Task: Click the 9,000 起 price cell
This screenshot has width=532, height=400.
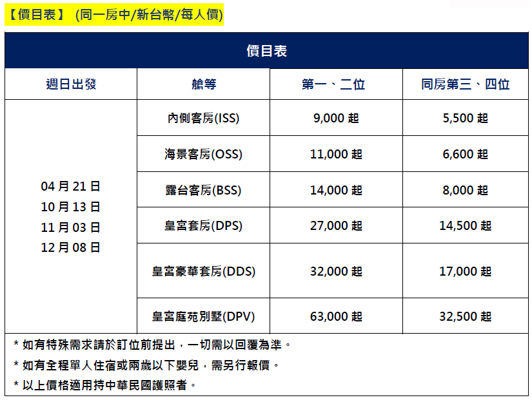Action: pyautogui.click(x=336, y=119)
